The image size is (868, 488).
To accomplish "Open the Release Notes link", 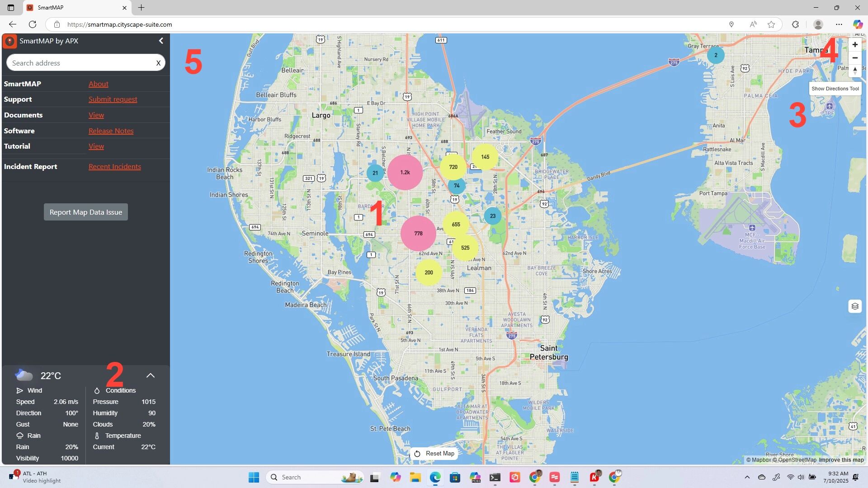I will tap(111, 131).
